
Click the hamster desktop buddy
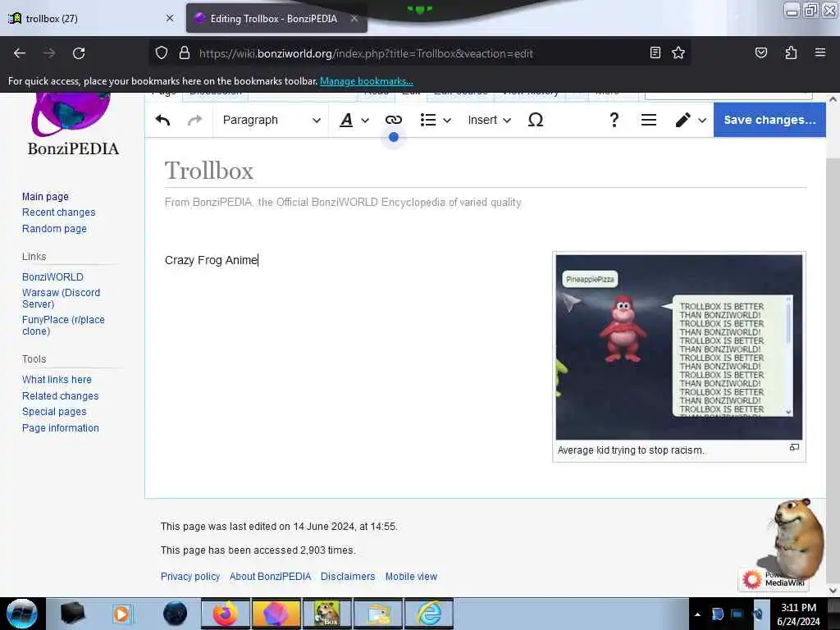coord(797,540)
